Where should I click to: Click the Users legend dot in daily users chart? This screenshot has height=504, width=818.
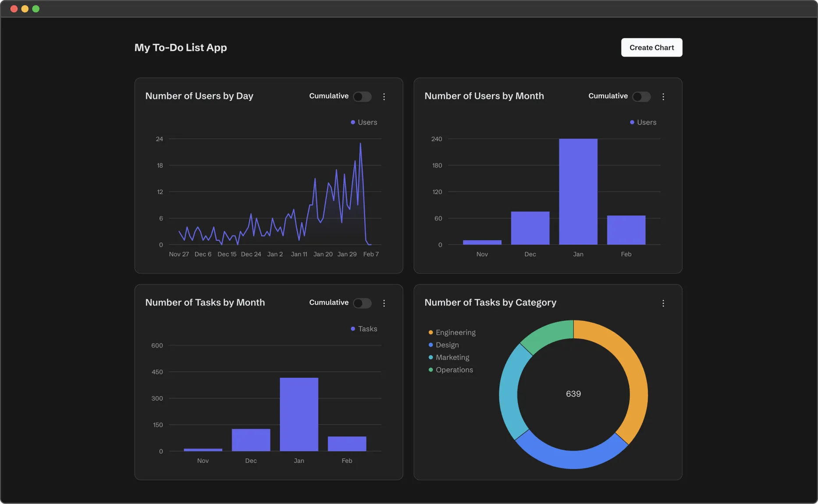point(352,122)
